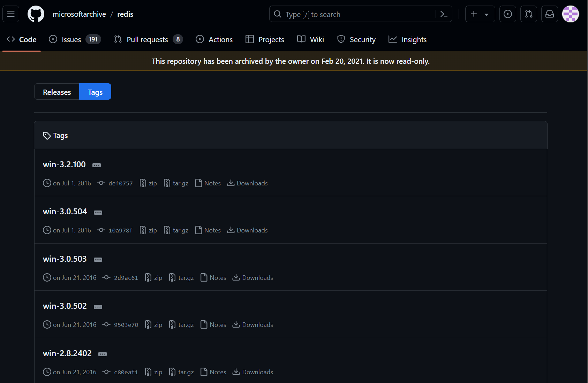Screen dimensions: 588x383
Task: Open commit 10a978f
Action: 115,230
